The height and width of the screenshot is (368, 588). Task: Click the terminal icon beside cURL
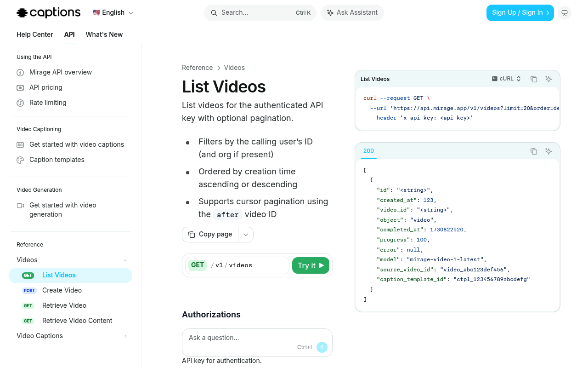[x=495, y=79]
